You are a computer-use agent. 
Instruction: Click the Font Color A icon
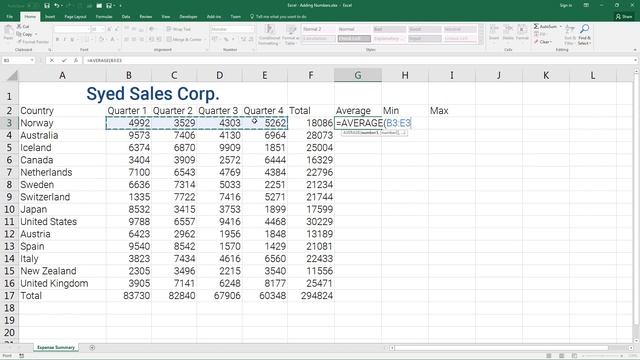(112, 40)
